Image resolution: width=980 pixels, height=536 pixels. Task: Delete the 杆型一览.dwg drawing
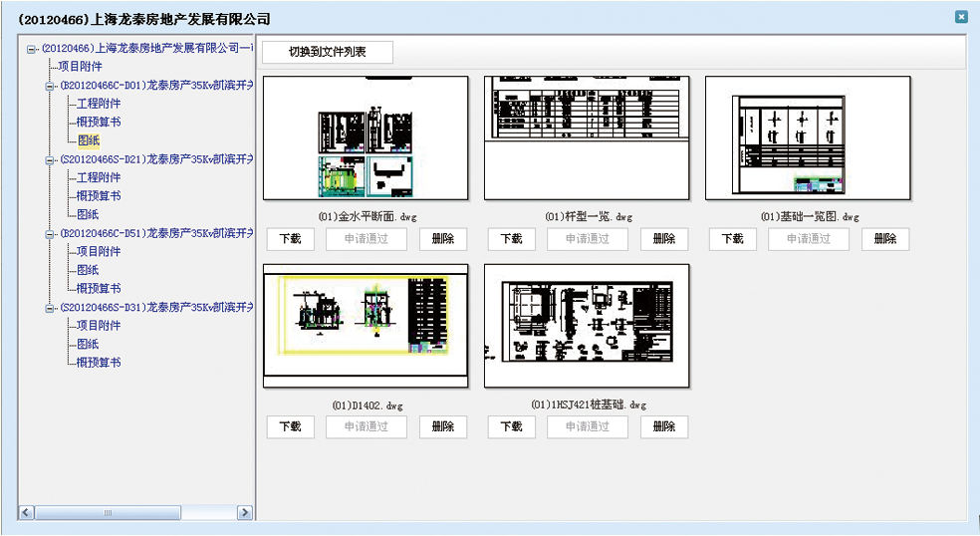[x=664, y=239]
